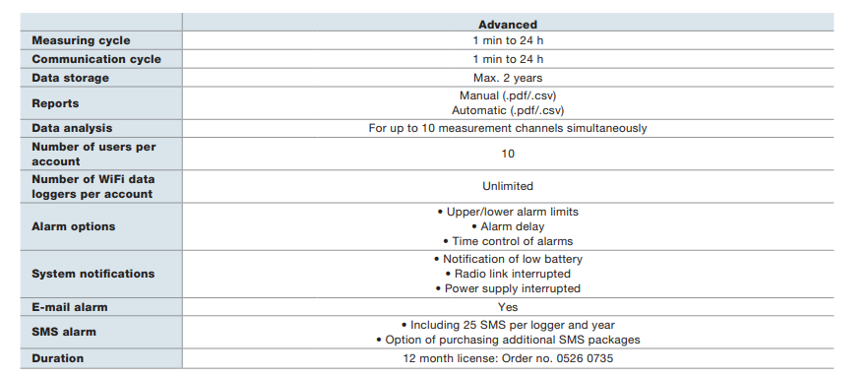Click the Order no. 0526 0735 text

(557, 358)
